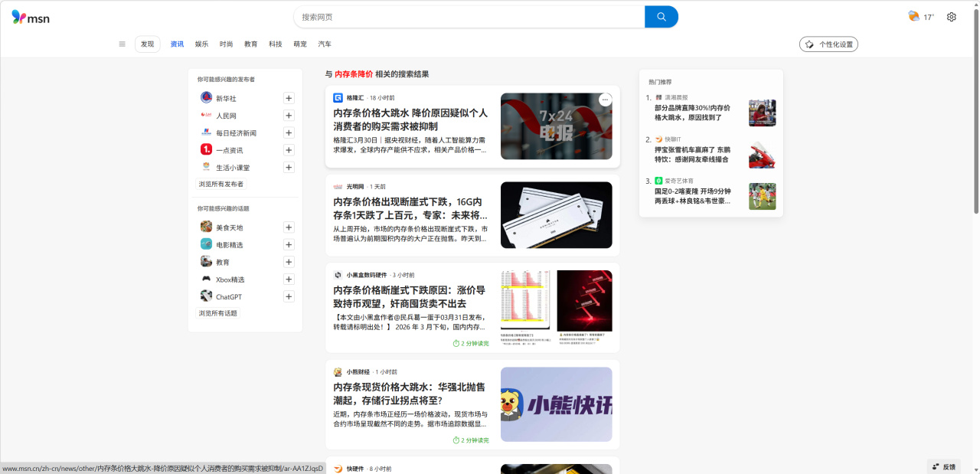Click the 生活小课堂 publisher logo
980x474 pixels.
(207, 167)
